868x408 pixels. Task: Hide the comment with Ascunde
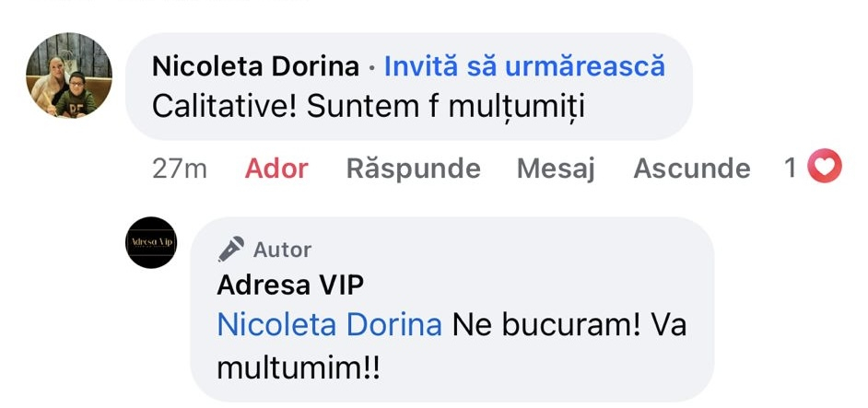coord(692,169)
